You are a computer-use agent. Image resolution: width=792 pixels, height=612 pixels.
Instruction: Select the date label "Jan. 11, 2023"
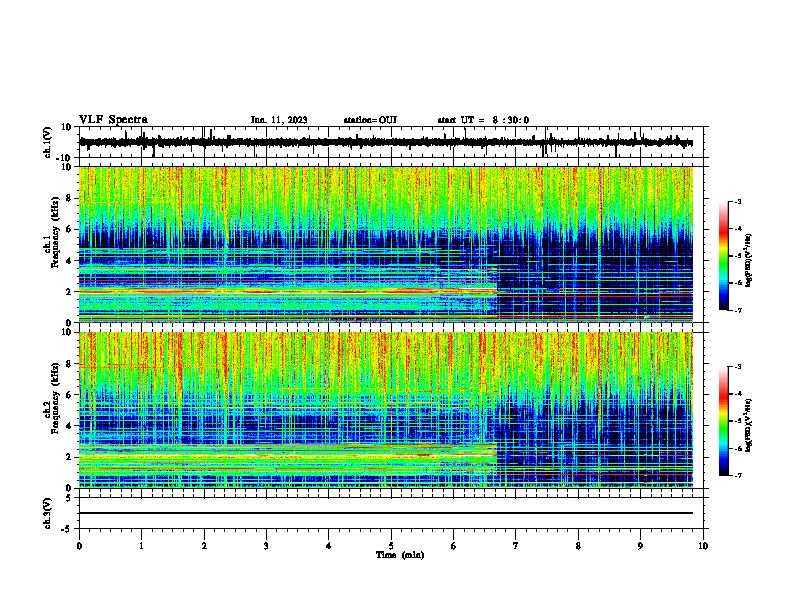pyautogui.click(x=279, y=120)
